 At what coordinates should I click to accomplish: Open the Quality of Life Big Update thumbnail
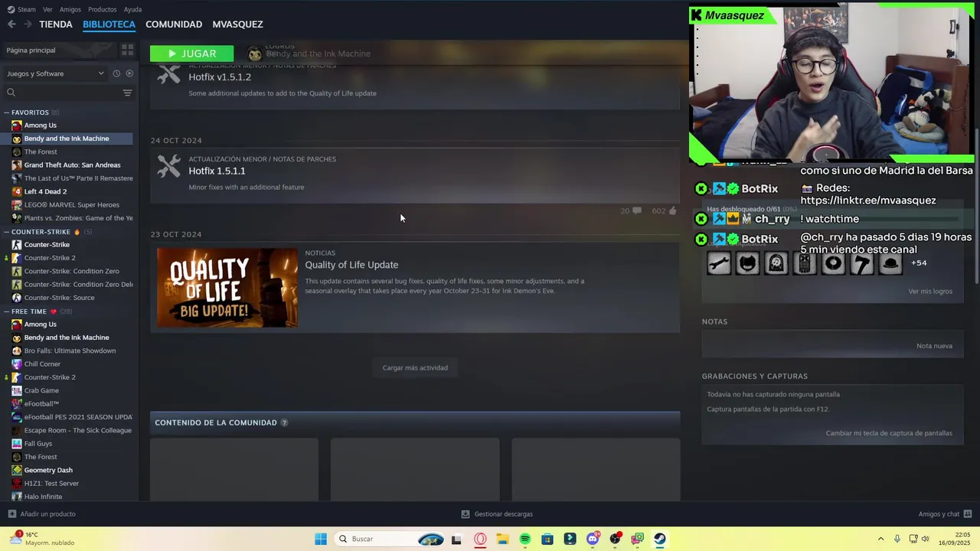click(227, 288)
